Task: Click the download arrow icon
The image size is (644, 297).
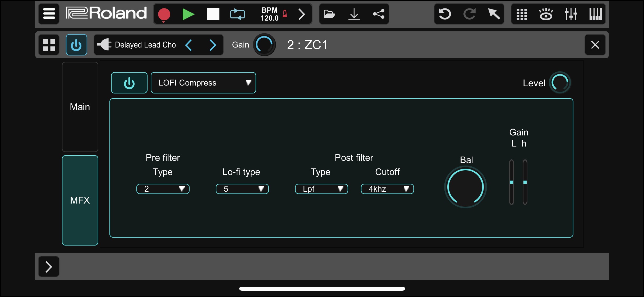Action: click(x=354, y=14)
